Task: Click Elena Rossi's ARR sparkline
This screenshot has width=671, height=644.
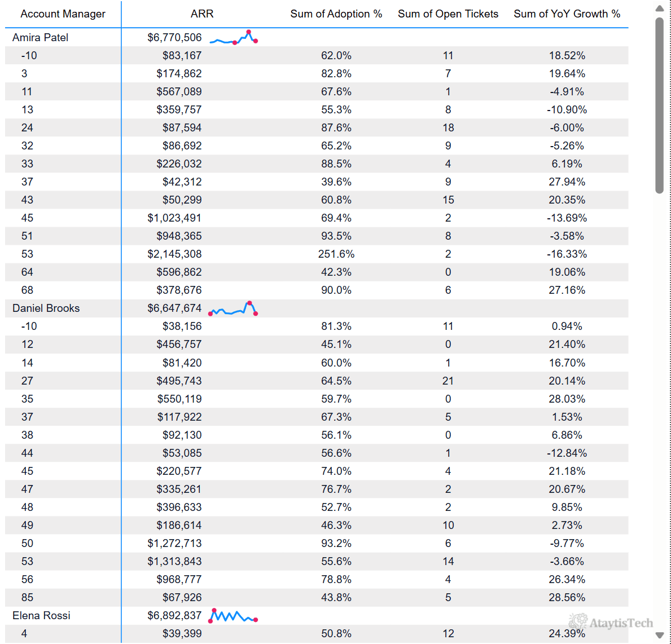Action: coord(233,616)
